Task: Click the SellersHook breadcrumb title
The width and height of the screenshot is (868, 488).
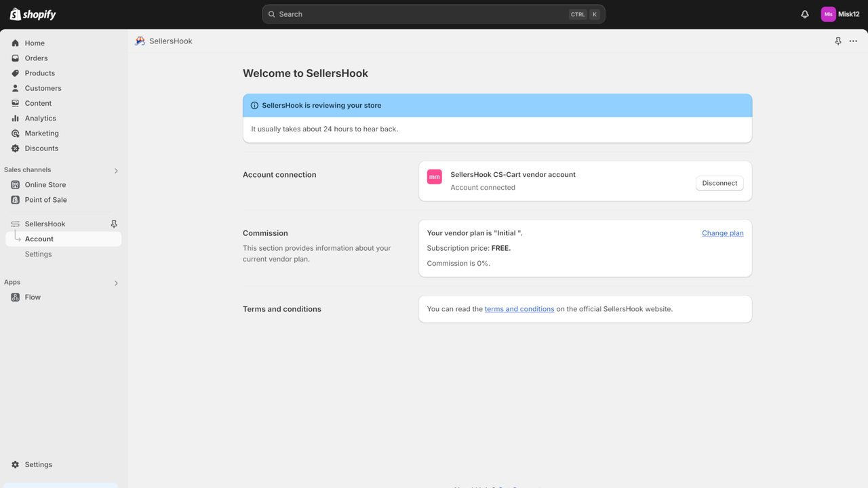Action: click(x=171, y=41)
